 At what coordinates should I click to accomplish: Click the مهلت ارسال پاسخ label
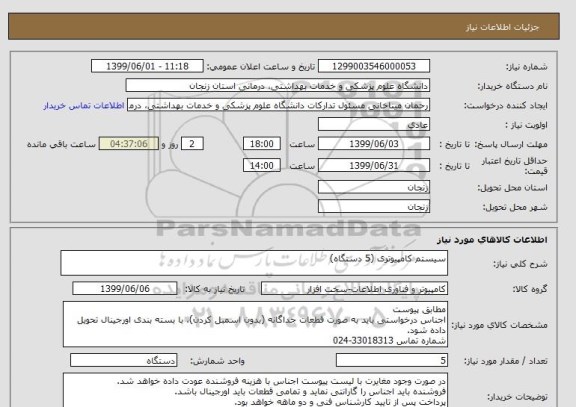click(x=511, y=144)
